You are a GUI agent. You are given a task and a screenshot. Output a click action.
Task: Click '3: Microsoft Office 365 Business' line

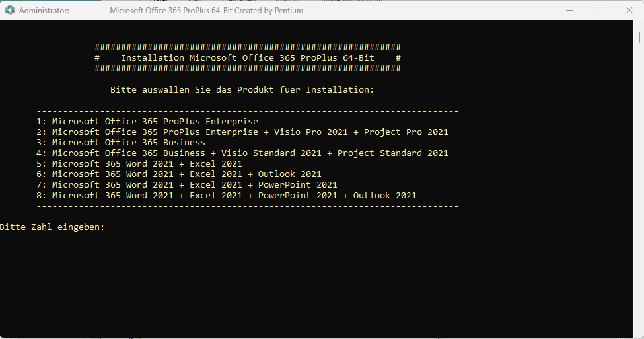tap(121, 143)
